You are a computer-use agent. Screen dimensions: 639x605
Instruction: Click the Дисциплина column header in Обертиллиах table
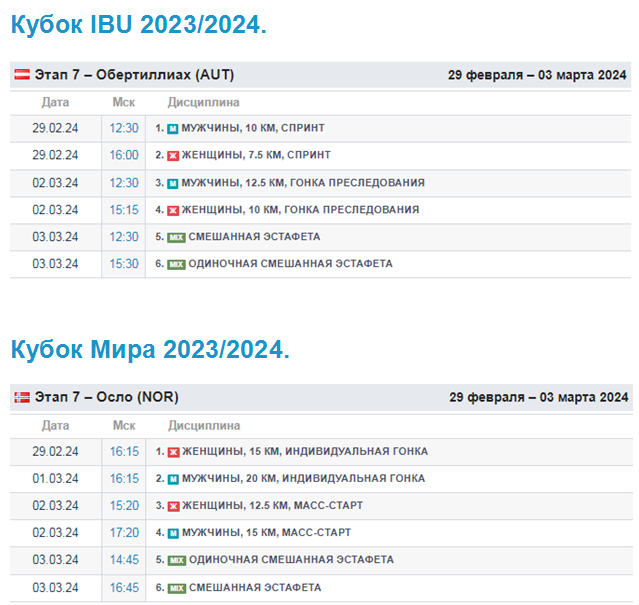[203, 102]
